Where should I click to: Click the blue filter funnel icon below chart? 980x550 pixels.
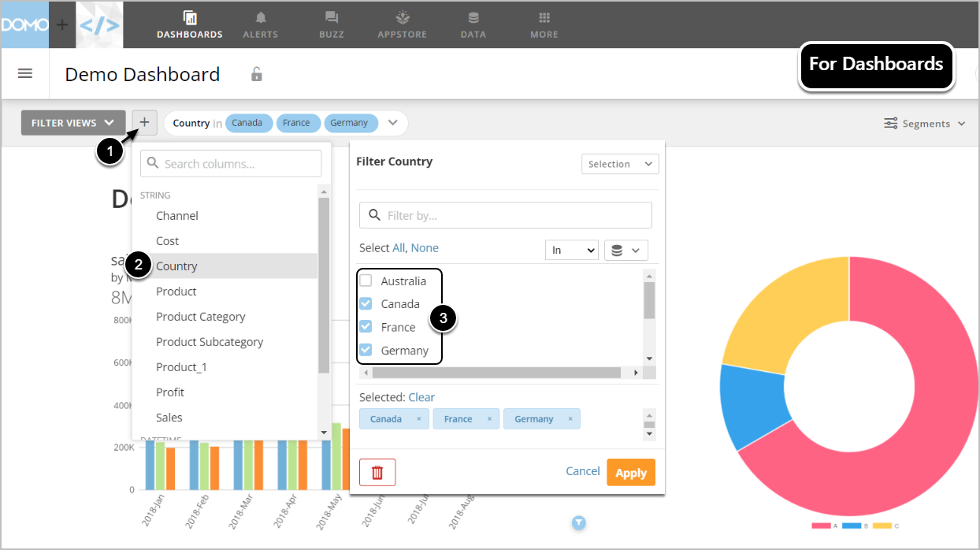click(x=579, y=522)
